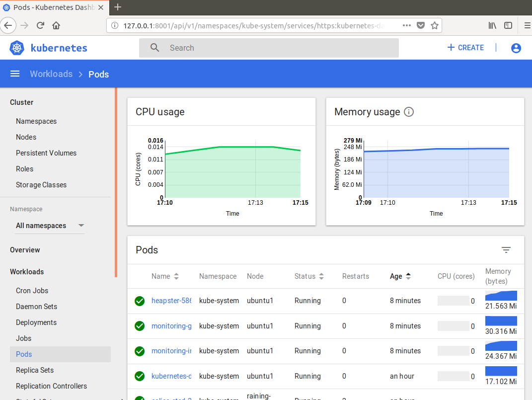Open Deployments in sidebar
The width and height of the screenshot is (532, 400).
pos(36,322)
